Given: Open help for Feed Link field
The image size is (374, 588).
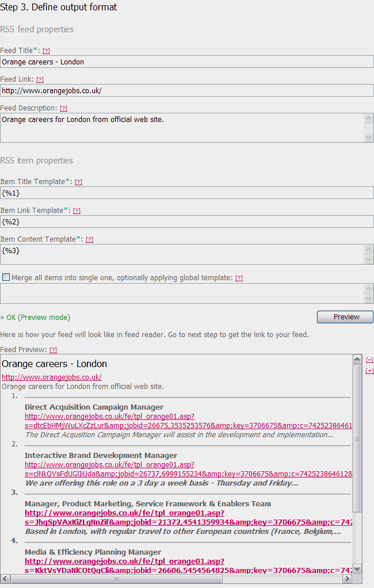Looking at the screenshot, I should point(40,79).
